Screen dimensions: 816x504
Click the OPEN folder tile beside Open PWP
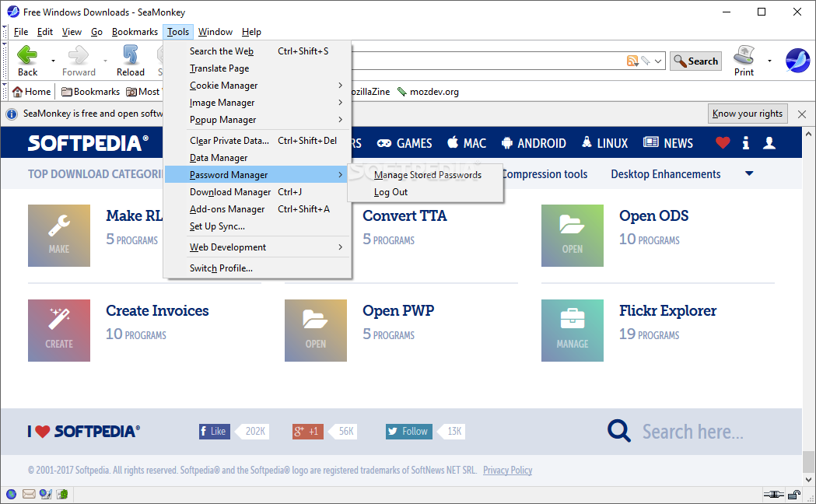pyautogui.click(x=315, y=331)
